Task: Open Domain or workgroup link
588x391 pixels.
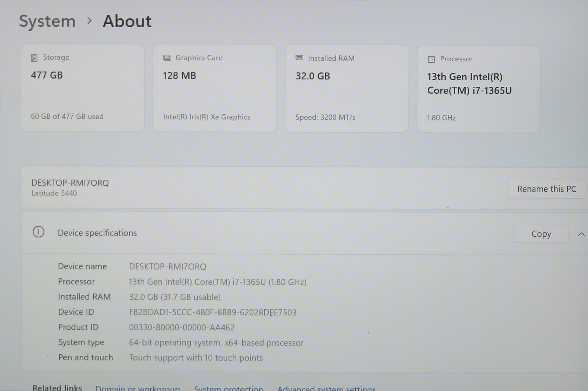Action: point(138,388)
